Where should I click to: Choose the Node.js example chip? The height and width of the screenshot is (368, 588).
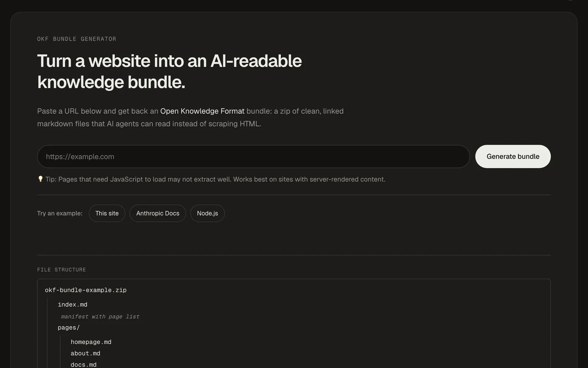[207, 213]
